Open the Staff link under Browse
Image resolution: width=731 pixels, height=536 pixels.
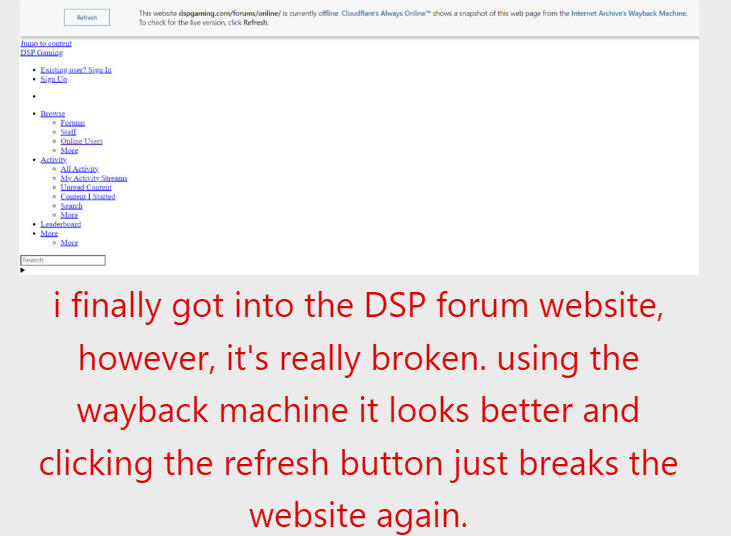tap(68, 132)
